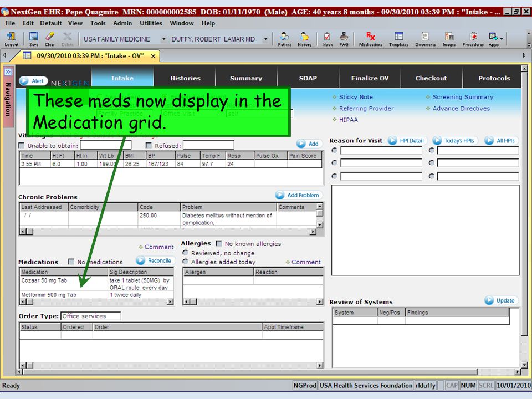Select Reviewed, no change radio button
This screenshot has width=532, height=399.
click(x=185, y=253)
